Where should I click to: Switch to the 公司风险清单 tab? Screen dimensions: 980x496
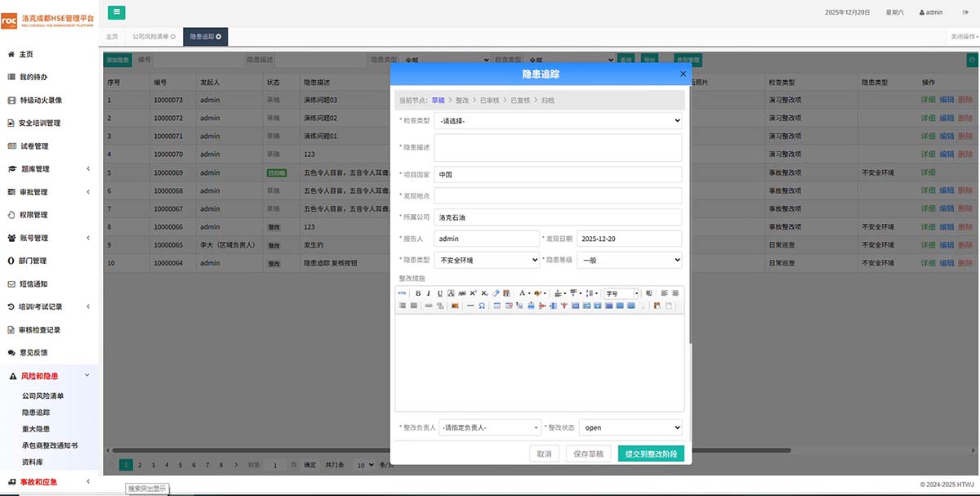click(154, 37)
